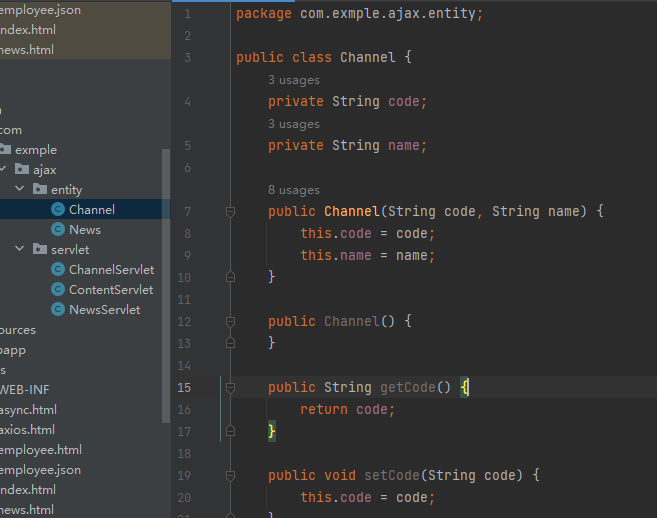Collapse the servlet package node
The image size is (657, 518).
coord(20,250)
